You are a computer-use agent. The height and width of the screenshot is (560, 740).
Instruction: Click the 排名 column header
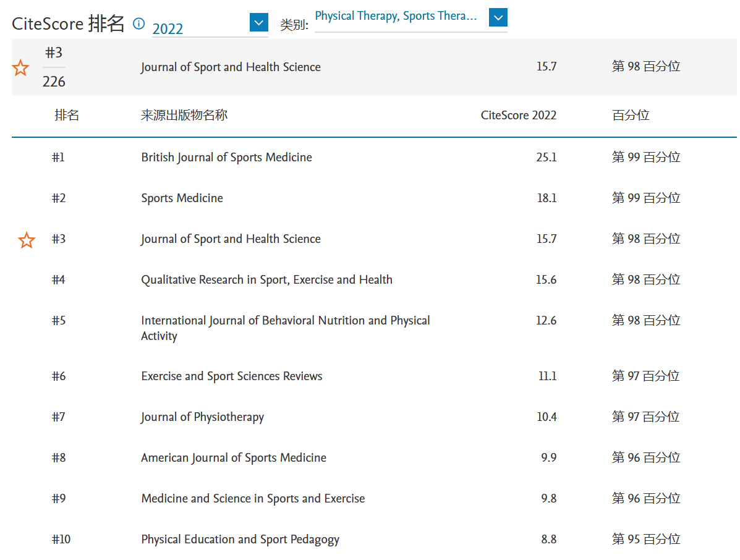point(67,115)
